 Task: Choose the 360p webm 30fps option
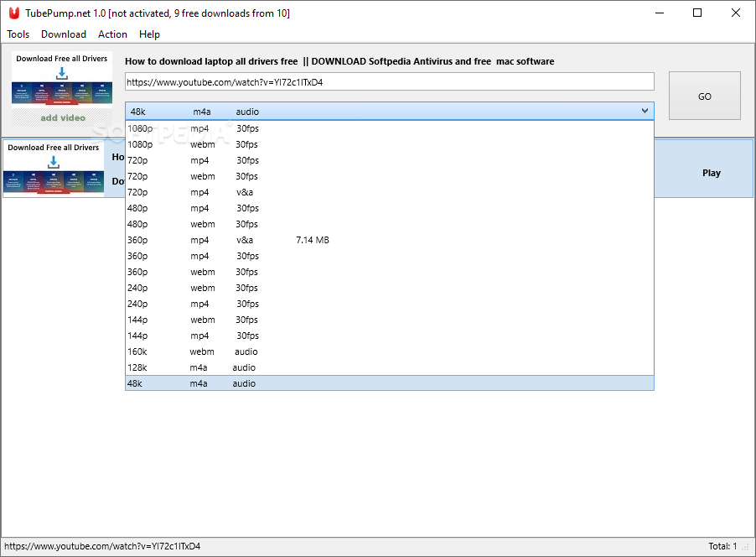point(390,272)
